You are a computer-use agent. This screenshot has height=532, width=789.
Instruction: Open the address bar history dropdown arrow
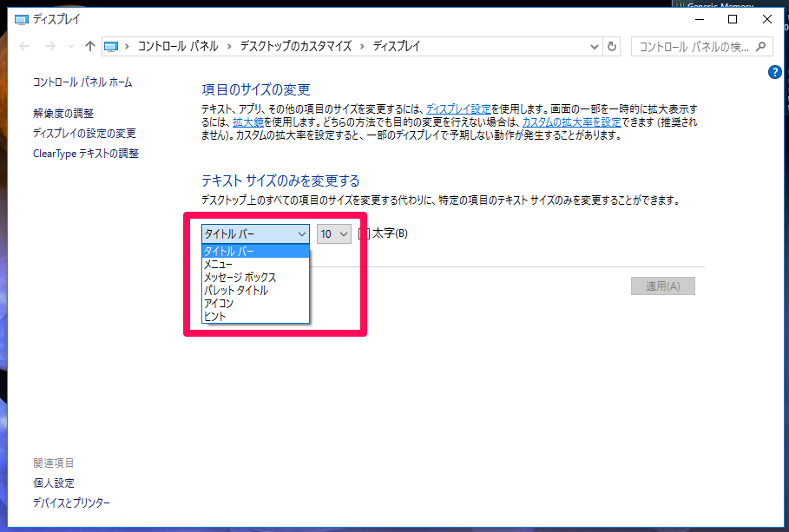[x=593, y=46]
